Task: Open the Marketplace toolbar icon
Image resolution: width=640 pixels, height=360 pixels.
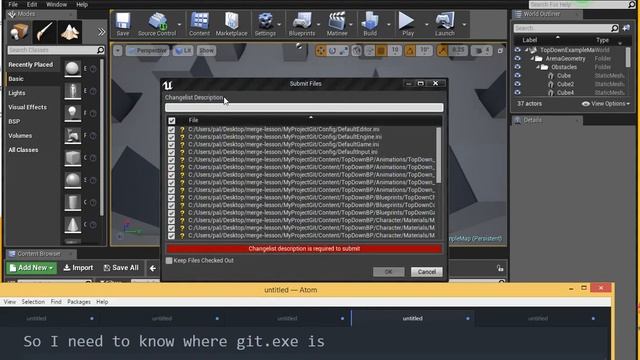Action: click(231, 24)
